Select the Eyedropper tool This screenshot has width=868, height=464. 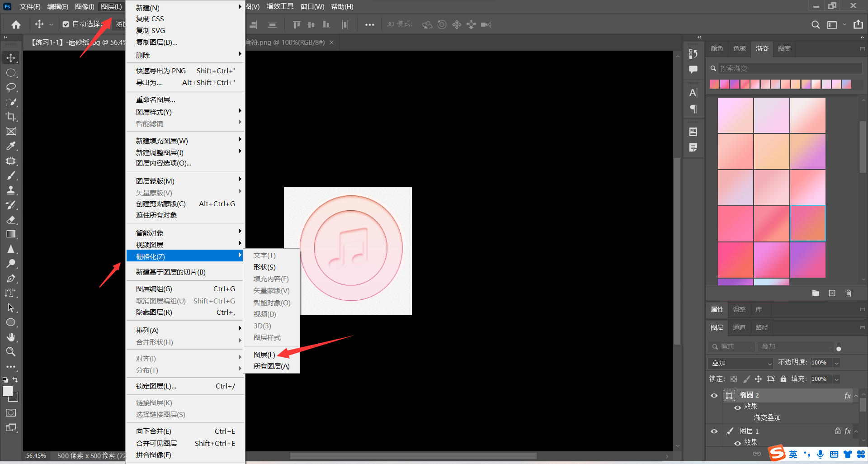click(11, 146)
